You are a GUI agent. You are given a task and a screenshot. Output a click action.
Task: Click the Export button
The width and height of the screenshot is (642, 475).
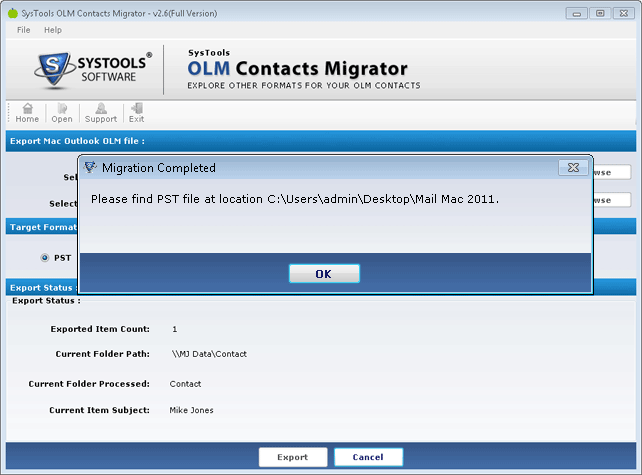pos(293,457)
